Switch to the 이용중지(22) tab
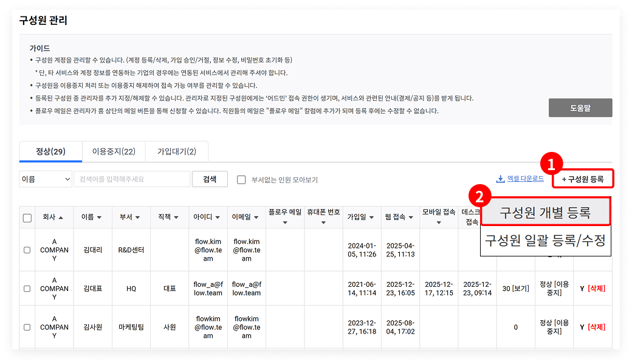The width and height of the screenshot is (632, 364). [114, 152]
